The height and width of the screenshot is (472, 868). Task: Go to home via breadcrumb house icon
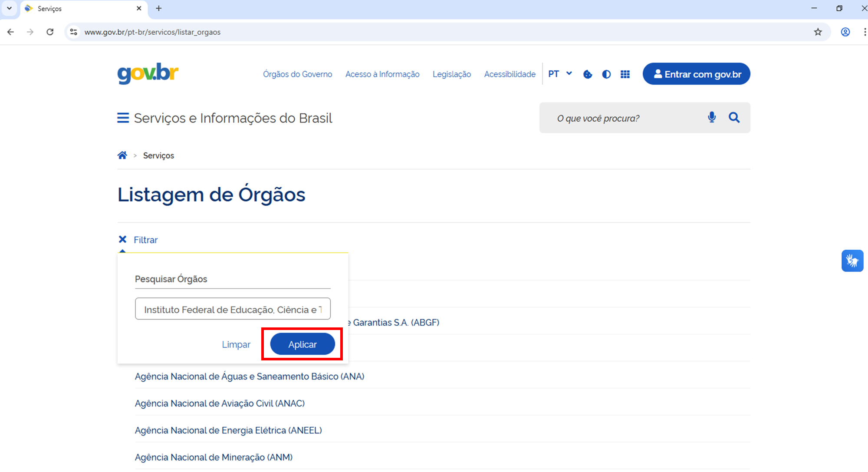pyautogui.click(x=122, y=155)
